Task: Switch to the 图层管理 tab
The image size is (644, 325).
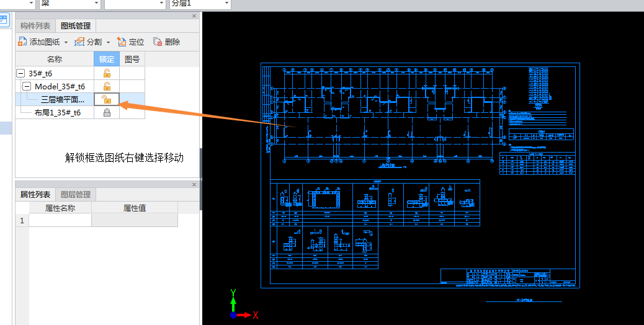Action: click(x=76, y=195)
